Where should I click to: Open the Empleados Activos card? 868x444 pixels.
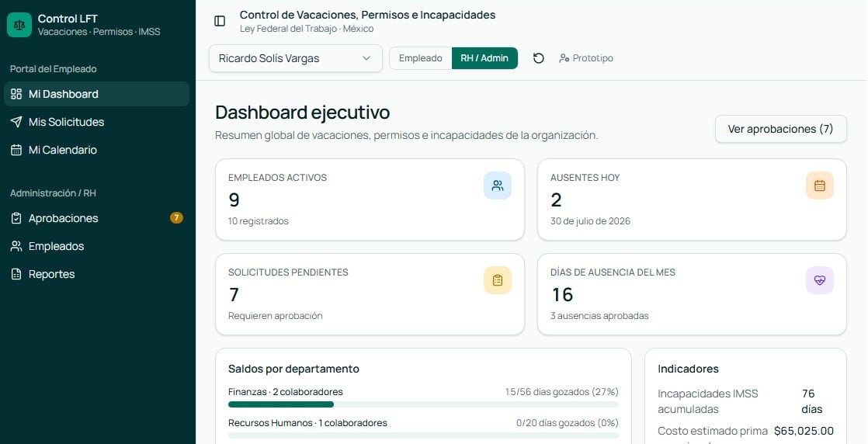click(370, 199)
